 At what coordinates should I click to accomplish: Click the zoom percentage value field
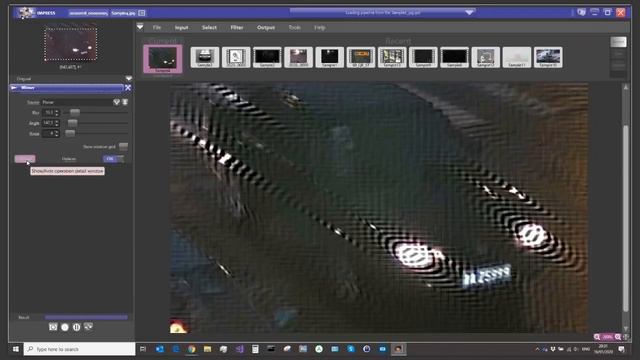pos(608,337)
